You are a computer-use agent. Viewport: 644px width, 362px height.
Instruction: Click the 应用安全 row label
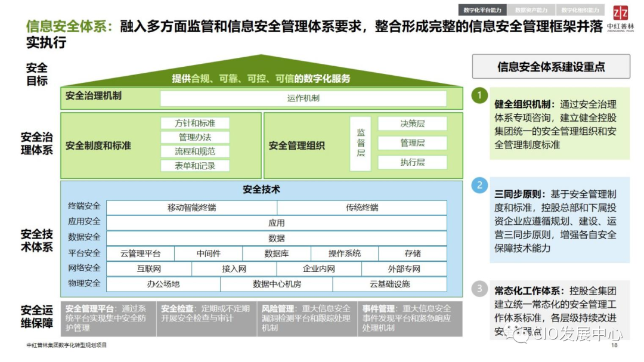point(84,221)
